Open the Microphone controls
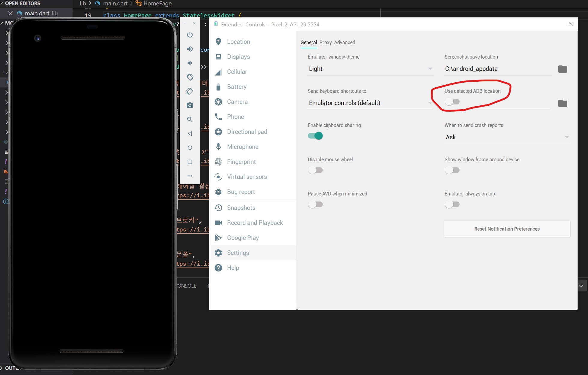The width and height of the screenshot is (588, 375). (x=253, y=147)
